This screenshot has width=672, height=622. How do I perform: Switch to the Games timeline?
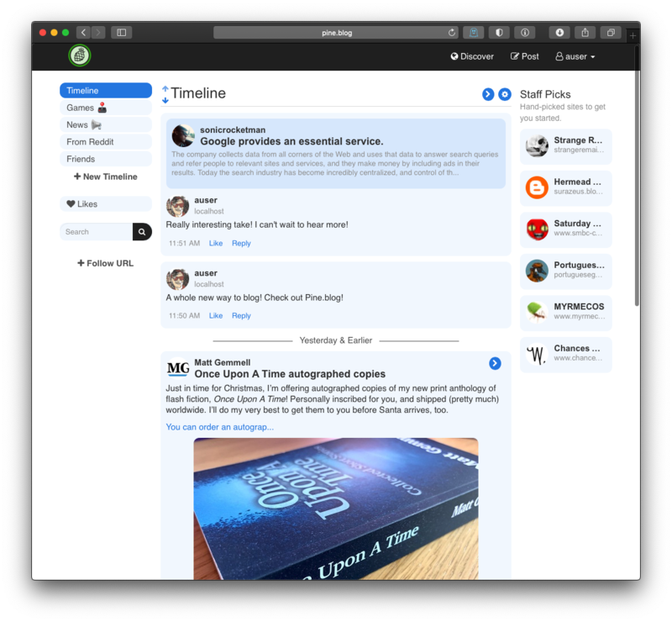[x=106, y=108]
